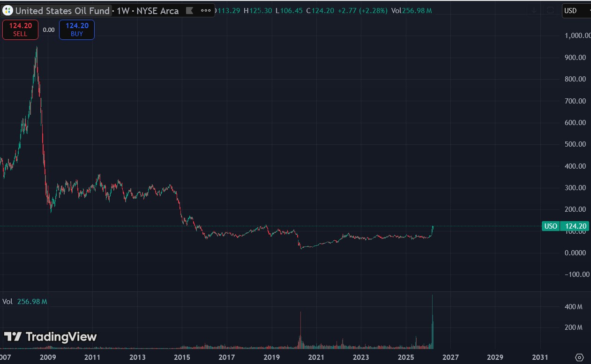Click the faded down-arrow icon near USD

(534, 11)
